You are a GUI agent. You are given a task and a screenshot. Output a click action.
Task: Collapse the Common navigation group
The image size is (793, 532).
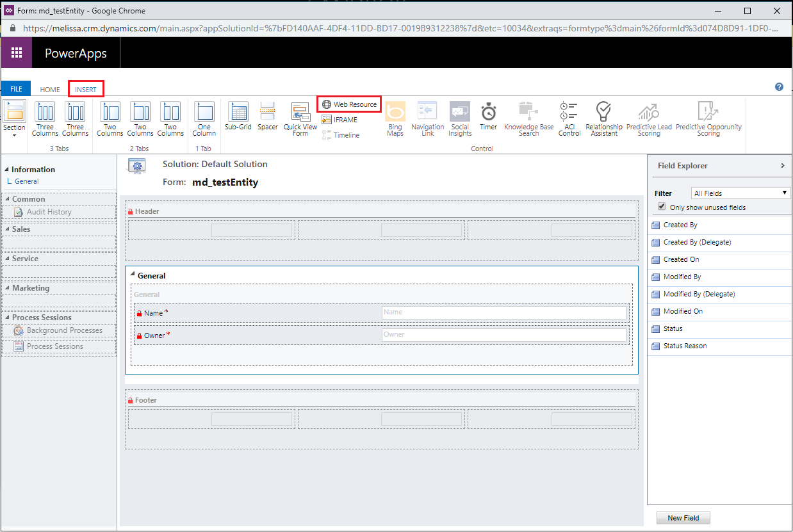click(7, 199)
